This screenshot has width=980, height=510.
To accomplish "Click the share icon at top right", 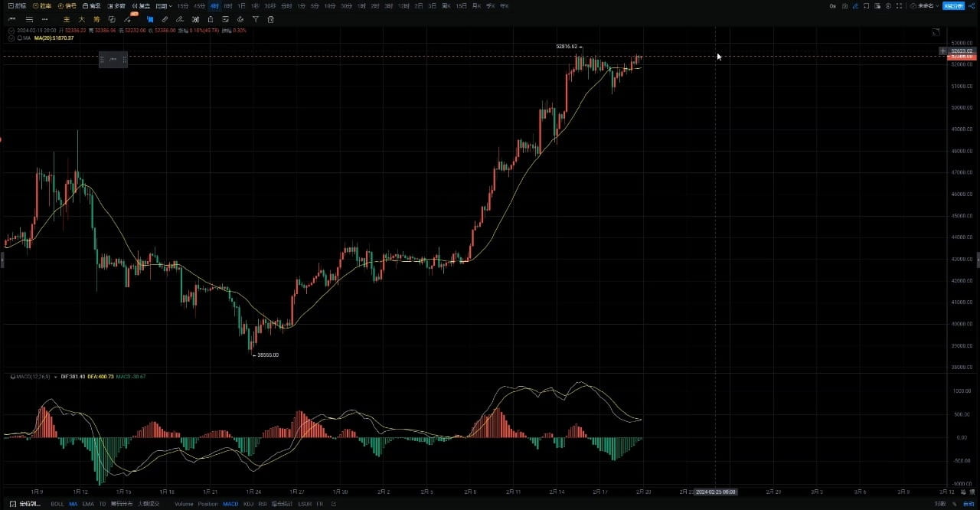I will point(972,6).
